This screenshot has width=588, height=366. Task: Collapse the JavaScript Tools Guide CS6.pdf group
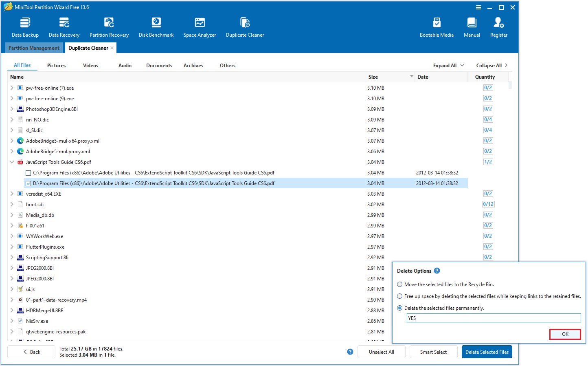pyautogui.click(x=11, y=162)
